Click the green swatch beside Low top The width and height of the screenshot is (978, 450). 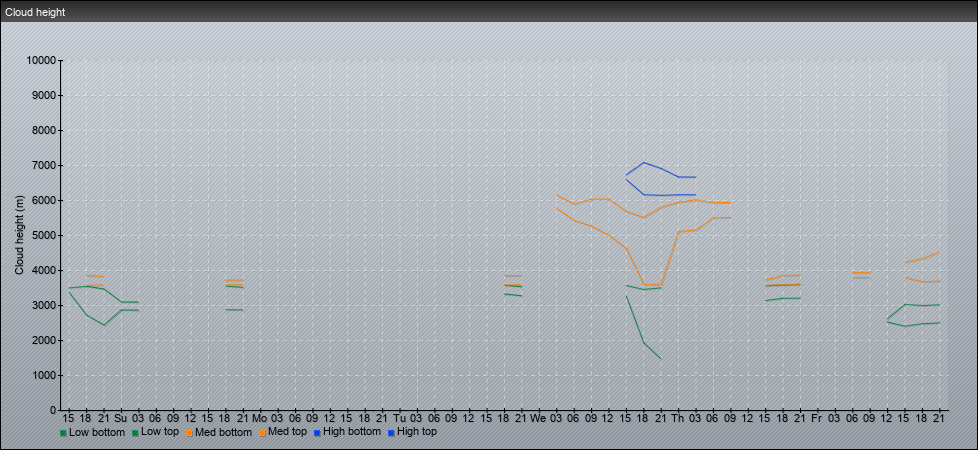[x=135, y=432]
